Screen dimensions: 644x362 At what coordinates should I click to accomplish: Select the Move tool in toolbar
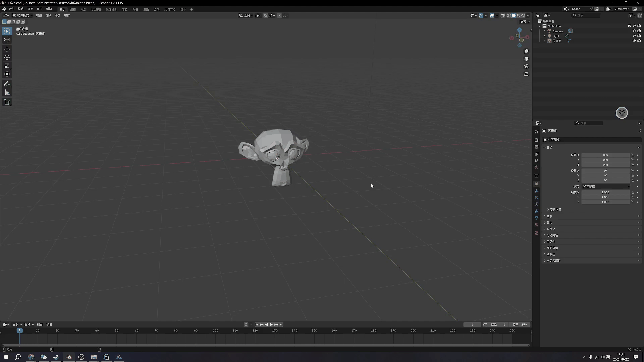[7, 48]
